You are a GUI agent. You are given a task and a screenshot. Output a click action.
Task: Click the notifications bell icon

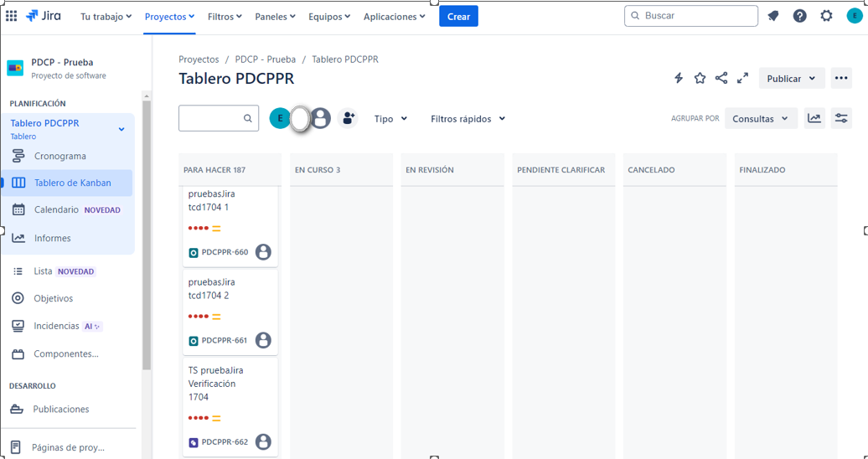[773, 16]
